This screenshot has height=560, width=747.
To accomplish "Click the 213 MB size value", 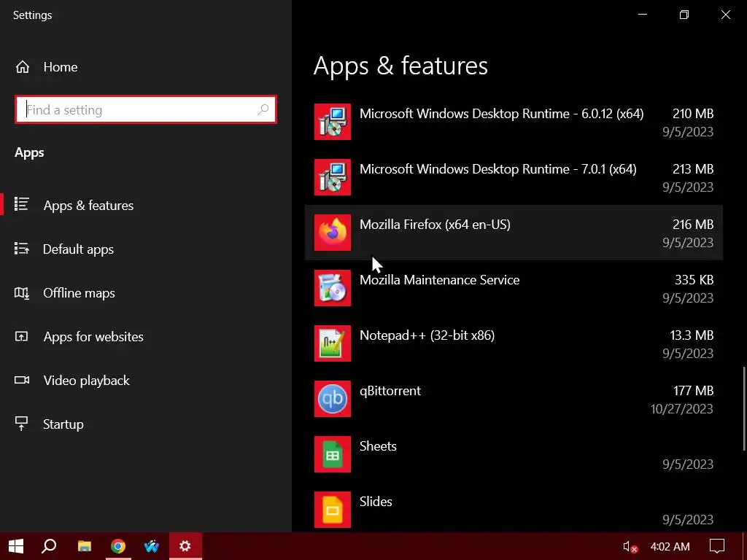I will (693, 169).
